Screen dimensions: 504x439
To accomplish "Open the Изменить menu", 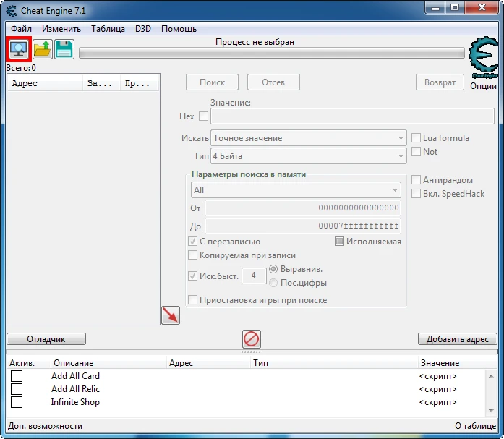I will tap(61, 29).
